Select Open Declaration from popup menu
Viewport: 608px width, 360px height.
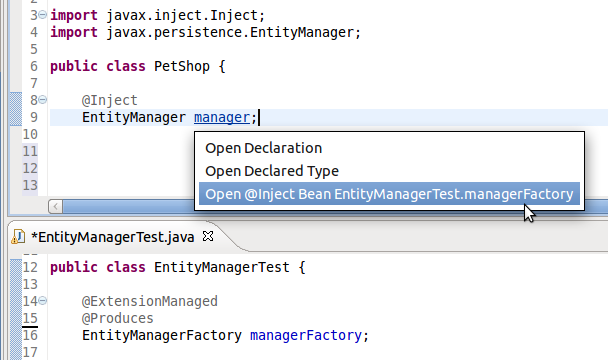pyautogui.click(x=264, y=148)
